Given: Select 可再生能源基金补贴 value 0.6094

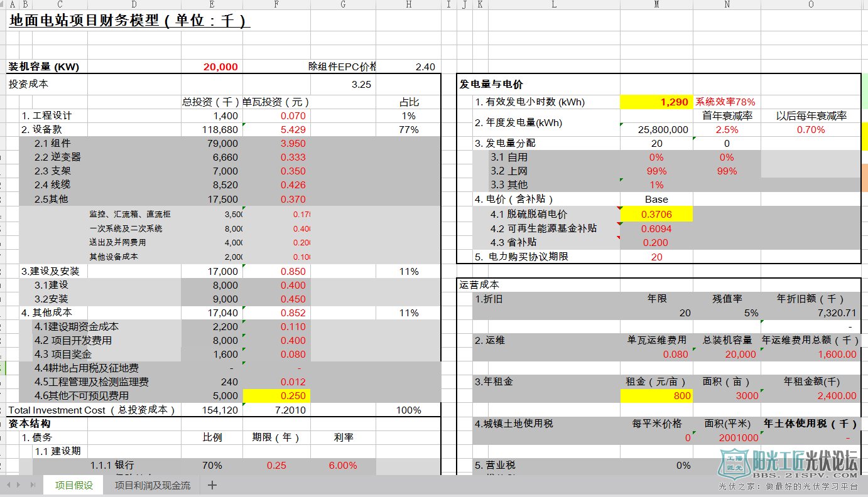Looking at the screenshot, I should pos(656,228).
